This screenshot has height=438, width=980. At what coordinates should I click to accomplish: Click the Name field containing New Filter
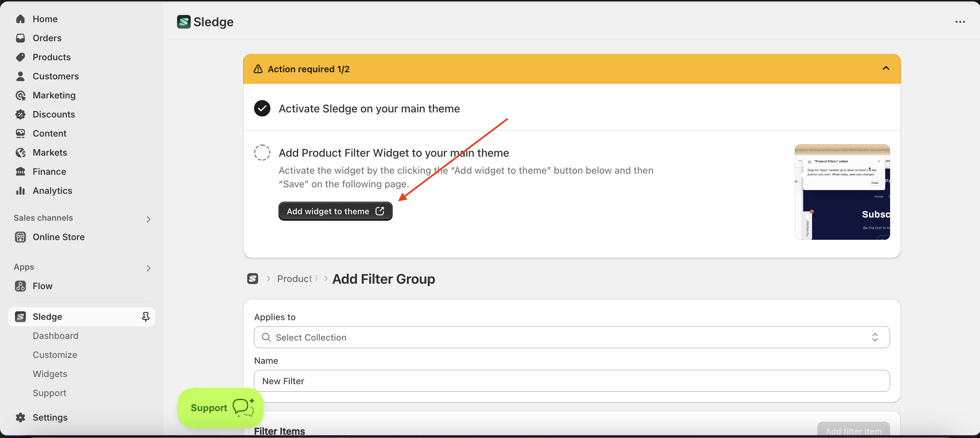(572, 381)
